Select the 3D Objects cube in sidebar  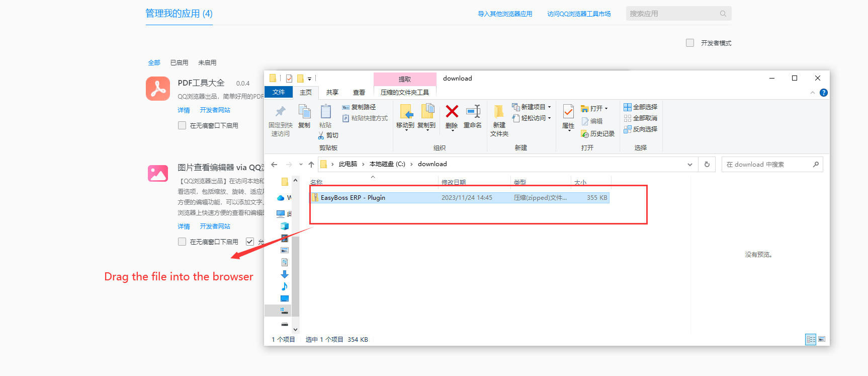285,226
